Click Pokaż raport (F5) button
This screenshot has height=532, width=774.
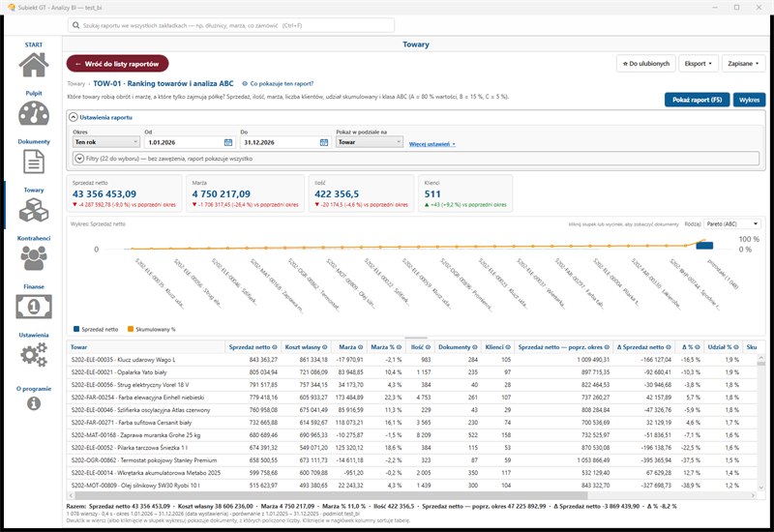(697, 100)
